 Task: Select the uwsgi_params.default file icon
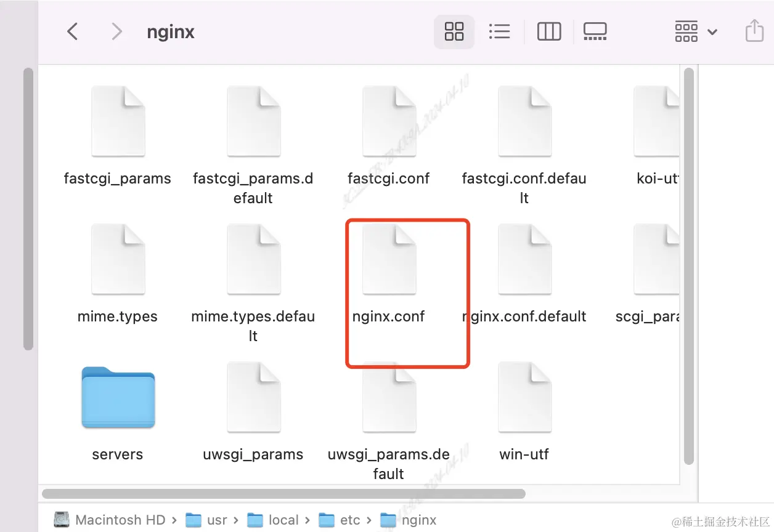pyautogui.click(x=389, y=397)
